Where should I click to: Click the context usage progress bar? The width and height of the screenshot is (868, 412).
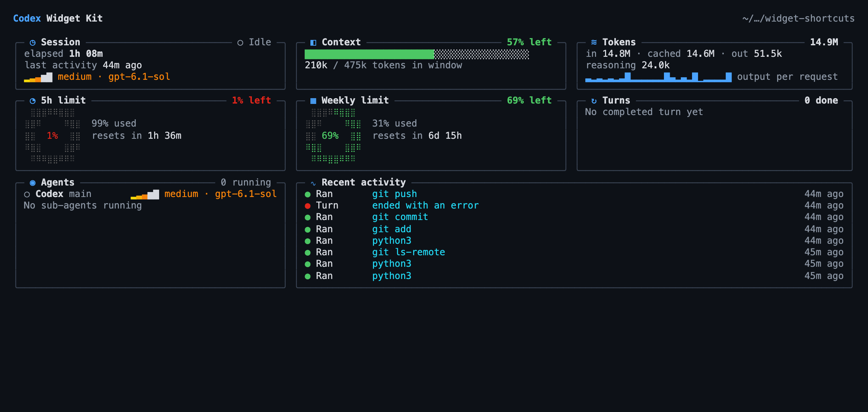tap(417, 54)
